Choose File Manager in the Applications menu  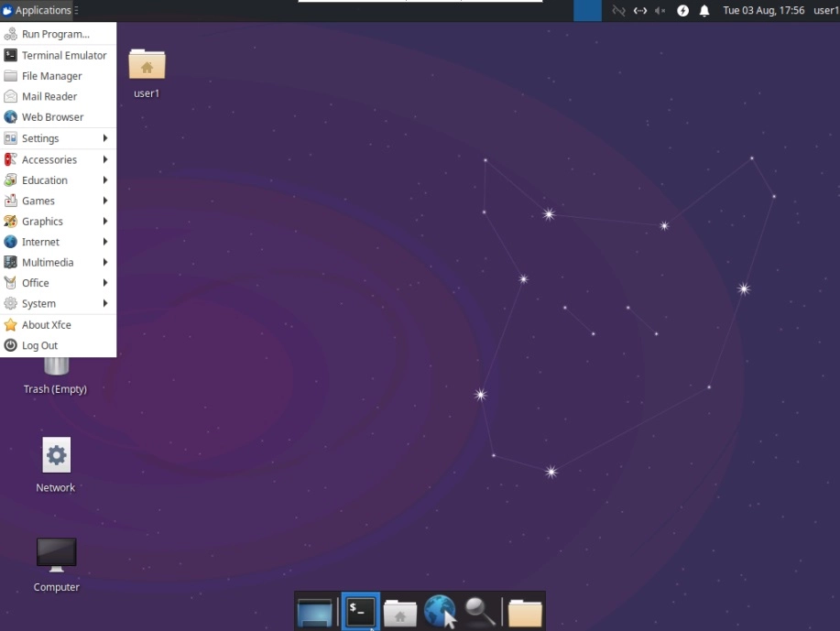pyautogui.click(x=51, y=76)
